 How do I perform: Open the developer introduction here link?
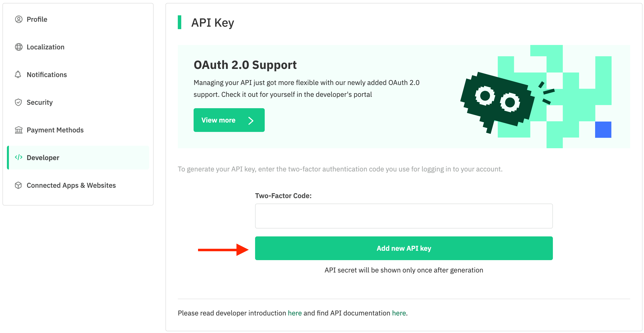(295, 313)
